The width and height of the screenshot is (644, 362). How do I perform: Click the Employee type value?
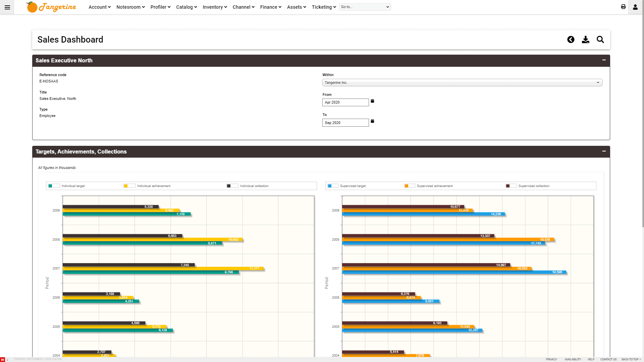[47, 116]
